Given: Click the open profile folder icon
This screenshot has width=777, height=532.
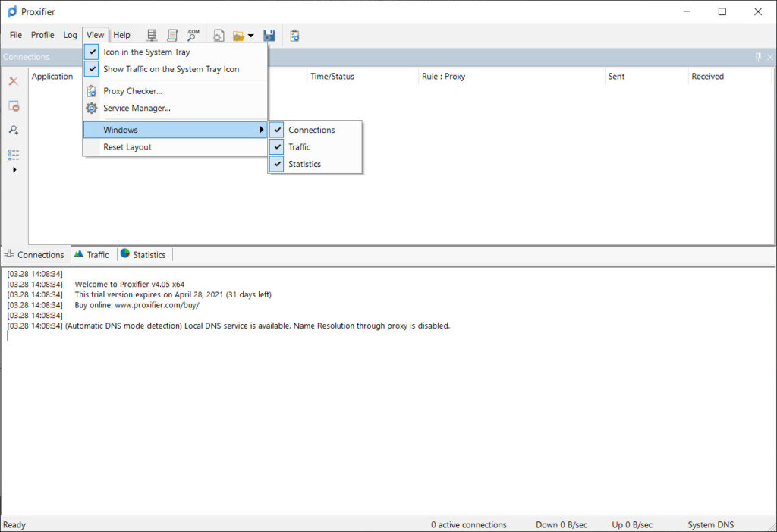Looking at the screenshot, I should click(x=238, y=36).
